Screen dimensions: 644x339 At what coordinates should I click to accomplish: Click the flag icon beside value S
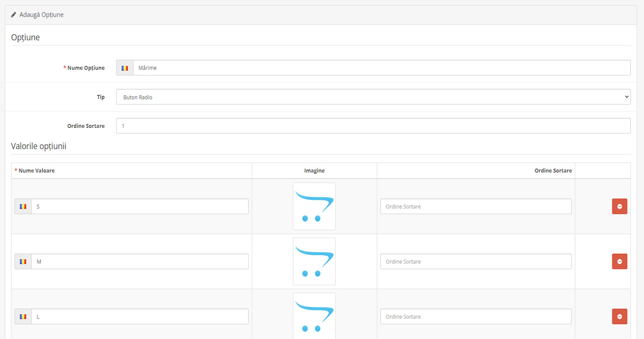[23, 206]
